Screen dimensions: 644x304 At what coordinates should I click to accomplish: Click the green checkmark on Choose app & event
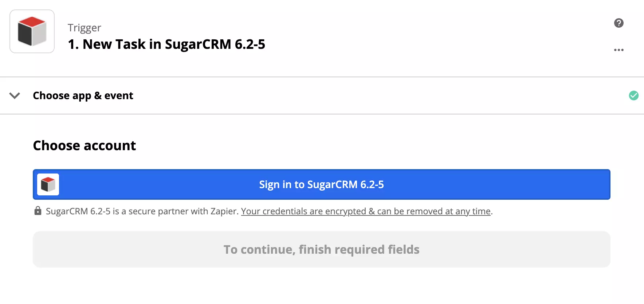coord(634,96)
